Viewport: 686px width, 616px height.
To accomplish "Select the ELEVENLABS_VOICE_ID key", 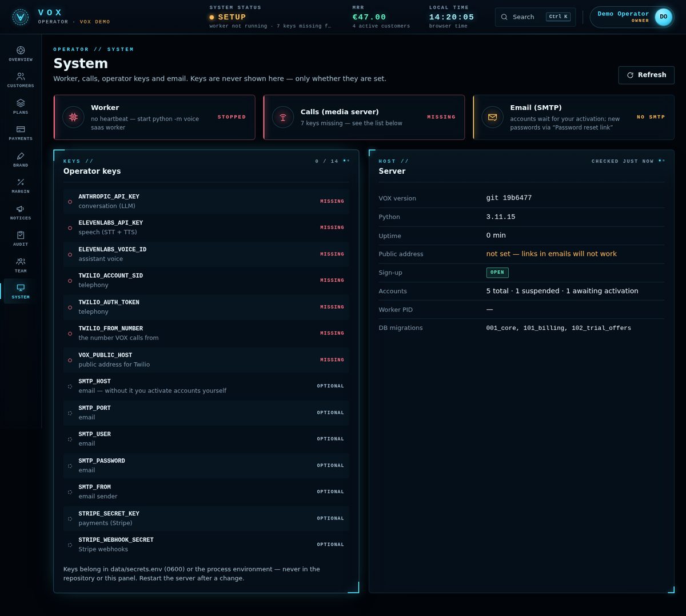I will click(206, 254).
